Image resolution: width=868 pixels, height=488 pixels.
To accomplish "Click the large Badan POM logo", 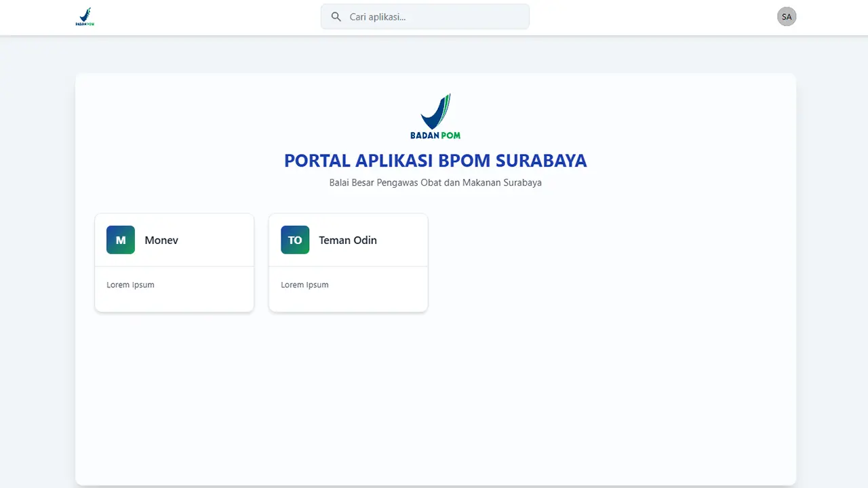I will (435, 116).
